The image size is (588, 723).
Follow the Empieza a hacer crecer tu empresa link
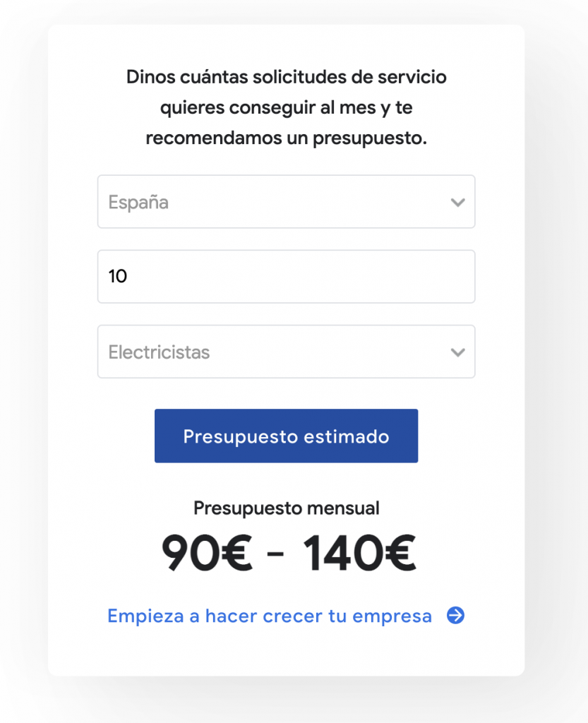269,616
